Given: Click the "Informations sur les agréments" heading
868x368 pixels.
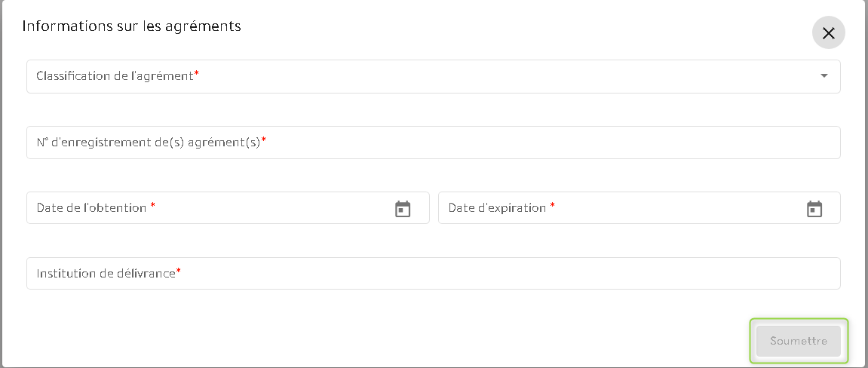Looking at the screenshot, I should pos(131,26).
